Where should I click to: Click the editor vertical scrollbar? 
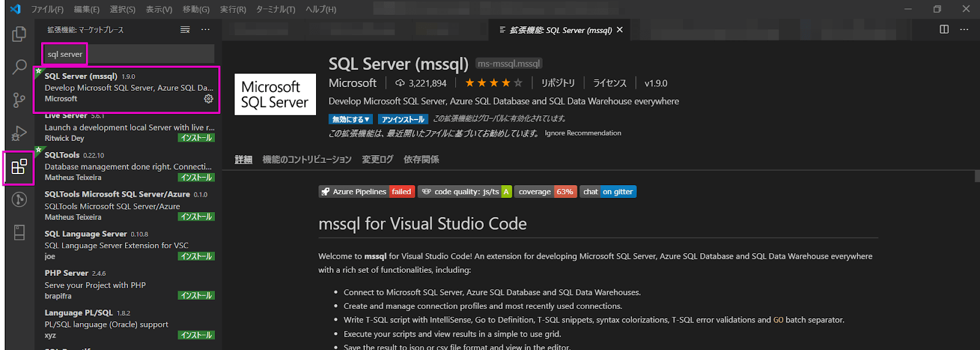coord(976,177)
